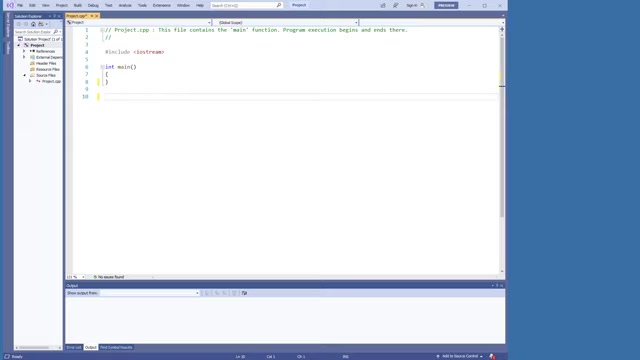Click the search magnifier icon in Solution Explorer

click(x=56, y=32)
